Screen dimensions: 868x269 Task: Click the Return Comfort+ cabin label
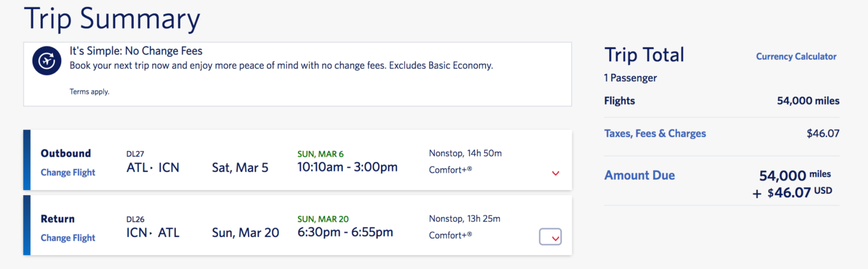[x=451, y=235]
